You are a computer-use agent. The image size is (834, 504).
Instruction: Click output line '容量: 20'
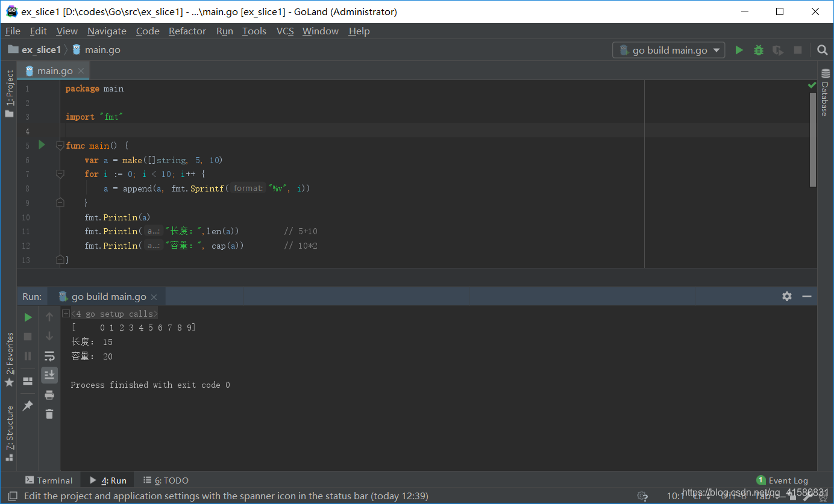(92, 356)
